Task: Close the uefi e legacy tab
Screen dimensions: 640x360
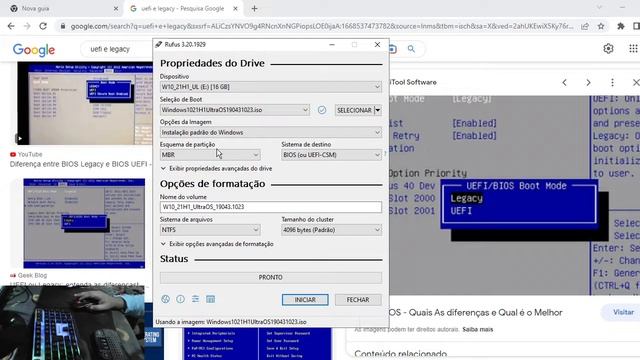Action: 236,8
